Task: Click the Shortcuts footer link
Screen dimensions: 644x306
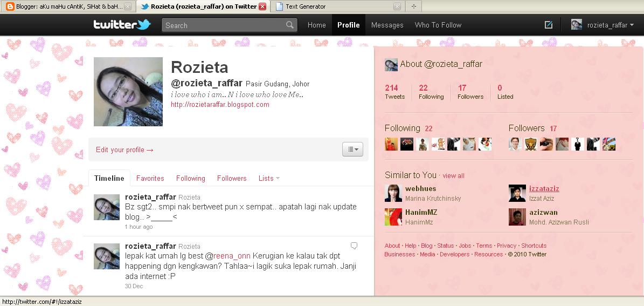Action: click(534, 246)
